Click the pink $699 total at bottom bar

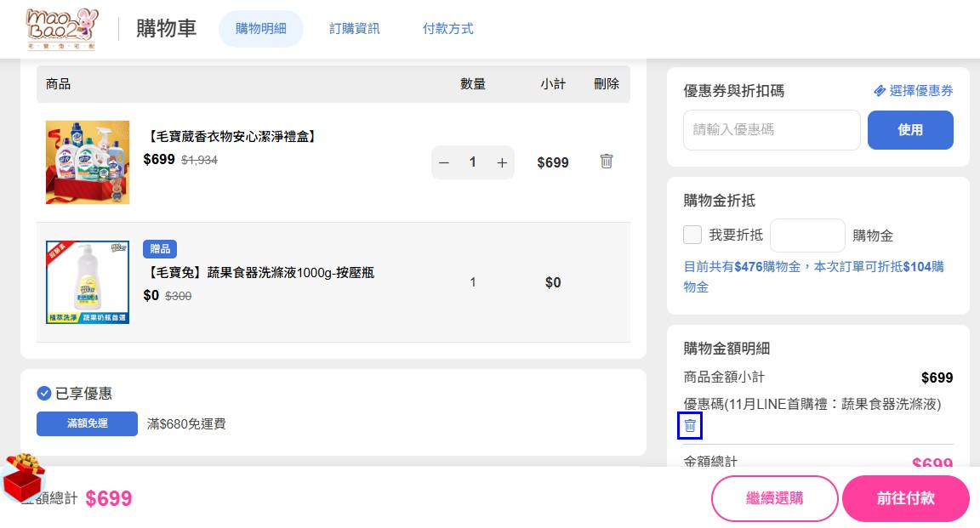109,498
